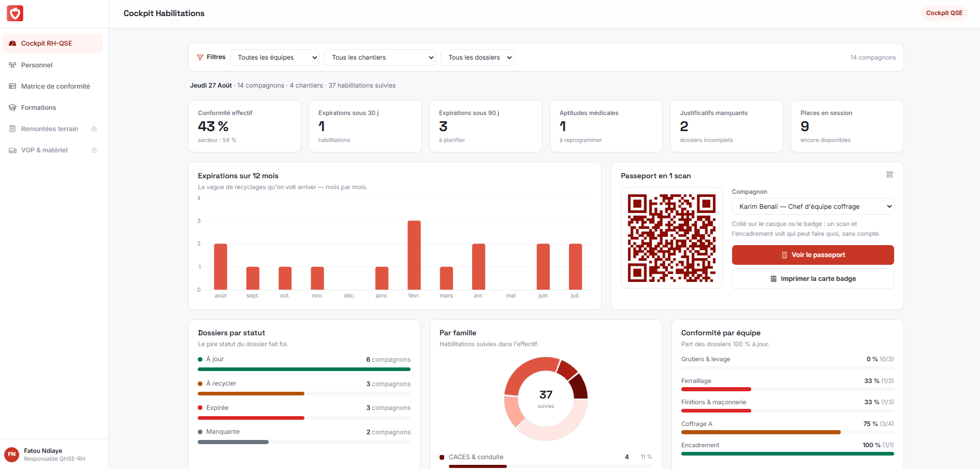Click the Matrice de conformité table icon
Screen dimensions: 980x469
12,86
